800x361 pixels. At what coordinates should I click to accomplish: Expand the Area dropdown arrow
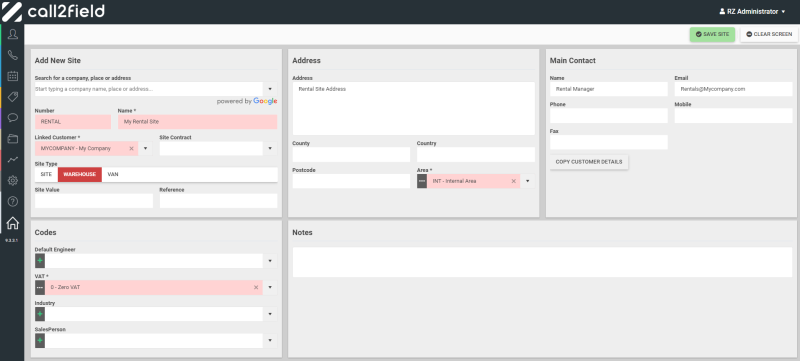pos(528,181)
